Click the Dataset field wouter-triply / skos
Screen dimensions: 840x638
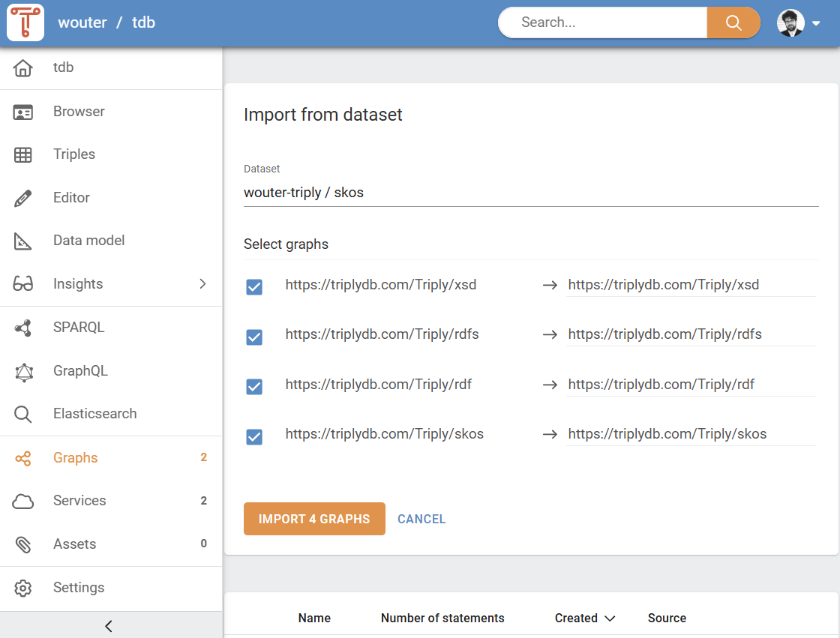tap(531, 193)
